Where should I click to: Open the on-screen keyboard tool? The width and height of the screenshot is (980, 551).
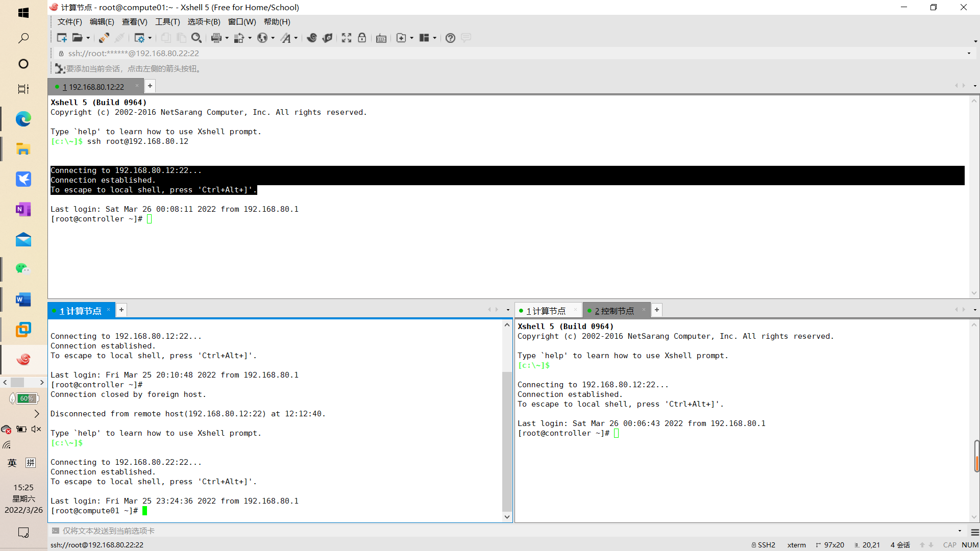click(x=381, y=38)
